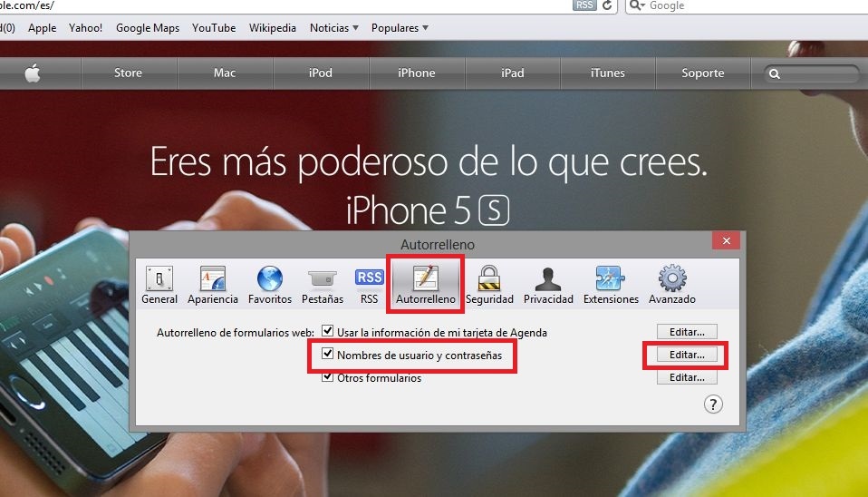868x497 pixels.
Task: Toggle Otros formularios checkbox
Action: tap(328, 376)
